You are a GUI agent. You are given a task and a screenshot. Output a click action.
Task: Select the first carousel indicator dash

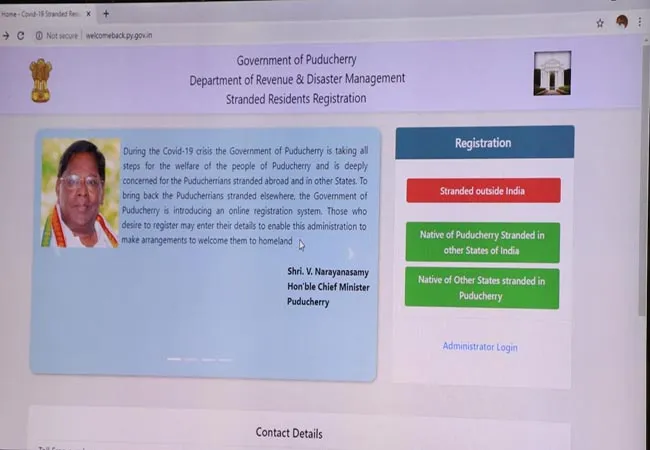point(174,359)
